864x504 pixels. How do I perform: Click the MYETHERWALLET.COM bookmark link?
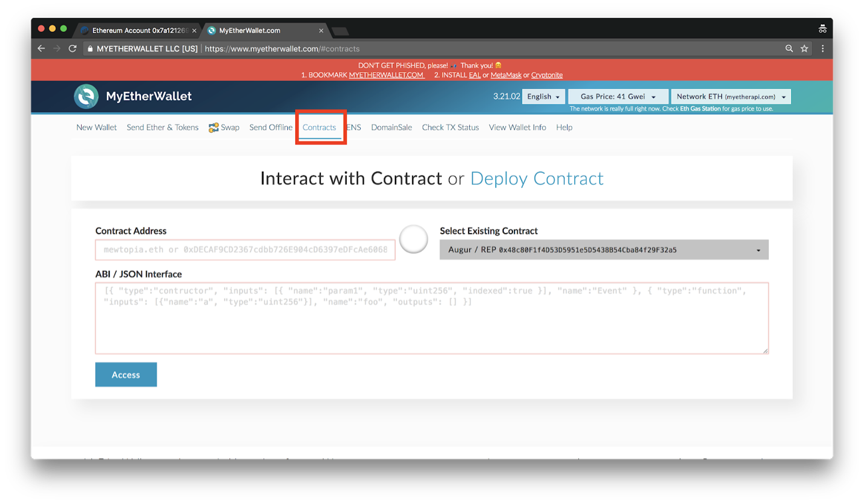point(386,75)
